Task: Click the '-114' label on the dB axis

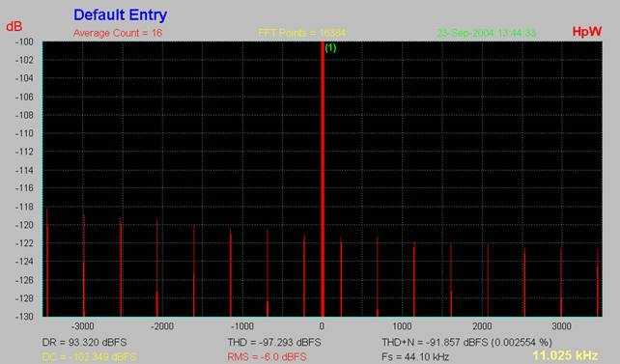Action: (24, 170)
